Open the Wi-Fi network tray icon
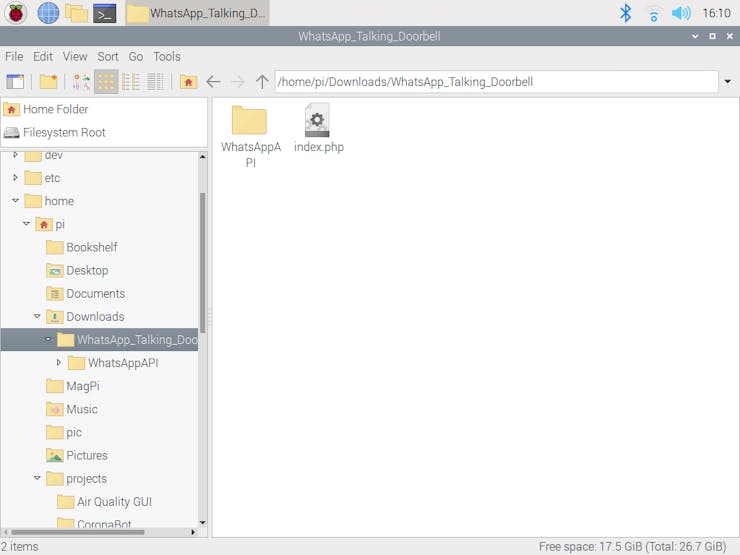 (x=654, y=14)
